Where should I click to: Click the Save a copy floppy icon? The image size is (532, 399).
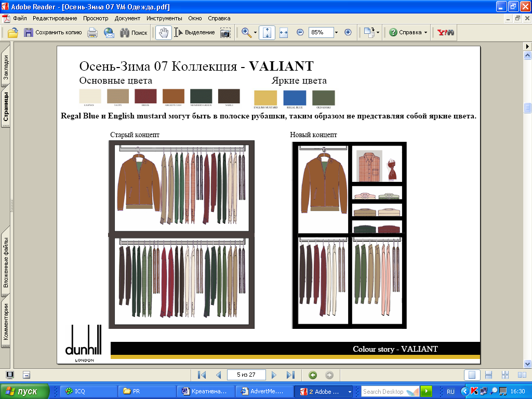[x=29, y=33]
